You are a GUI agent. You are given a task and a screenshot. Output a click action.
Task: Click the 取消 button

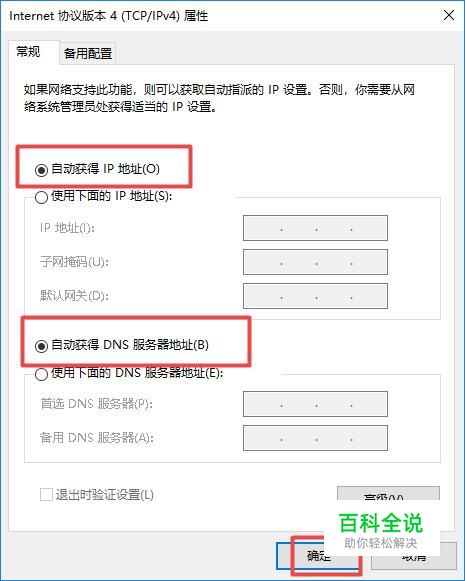coord(413,555)
